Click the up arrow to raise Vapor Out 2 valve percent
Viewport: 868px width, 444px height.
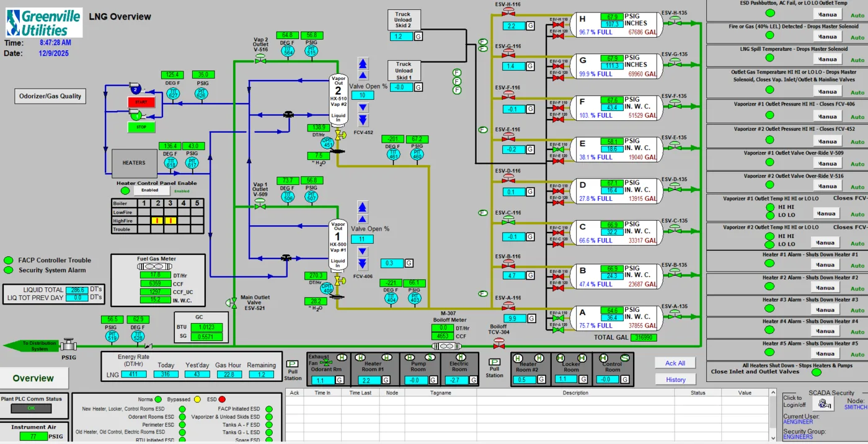point(363,76)
